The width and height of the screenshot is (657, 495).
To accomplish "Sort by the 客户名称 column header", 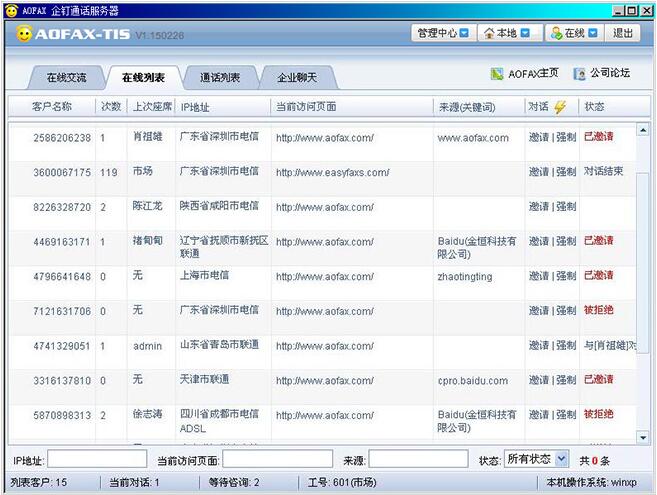I will point(52,107).
